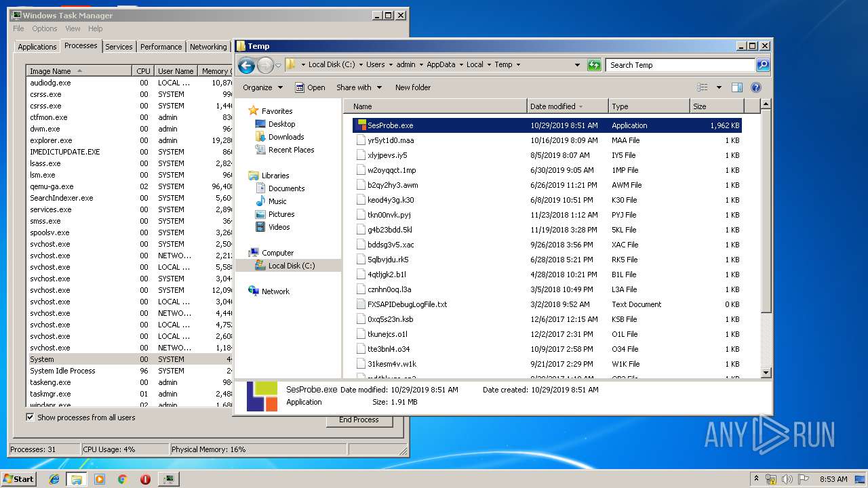Click the Back navigation arrow in Explorer

point(246,65)
